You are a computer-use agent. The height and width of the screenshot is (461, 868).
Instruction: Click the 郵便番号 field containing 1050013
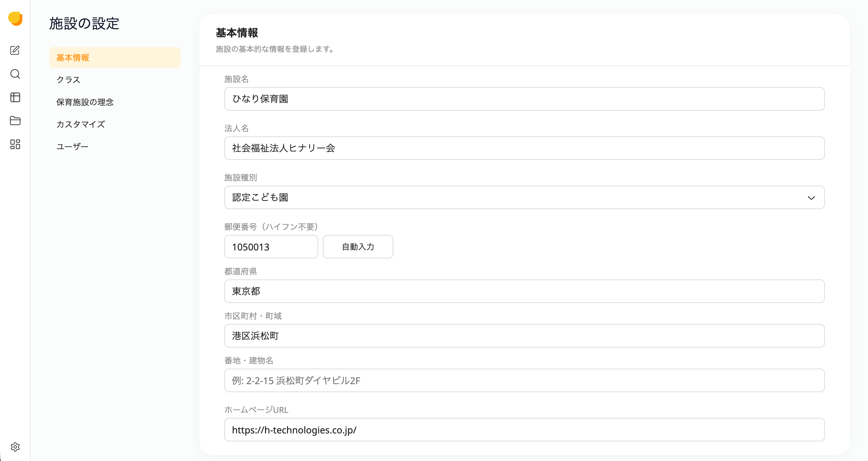[x=271, y=247]
